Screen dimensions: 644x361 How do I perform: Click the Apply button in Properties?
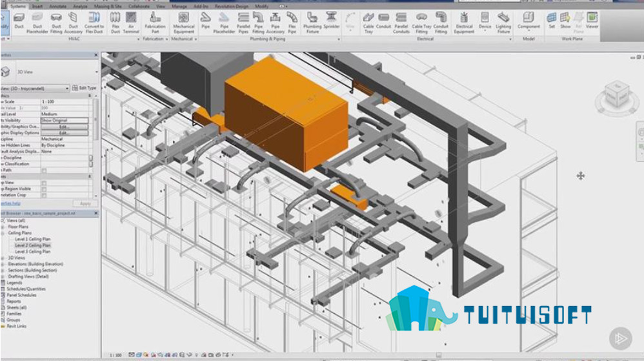pyautogui.click(x=85, y=203)
